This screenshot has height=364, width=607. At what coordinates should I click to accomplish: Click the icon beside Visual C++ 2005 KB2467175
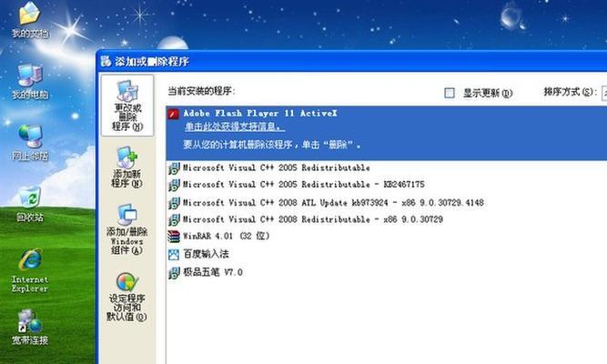click(x=174, y=185)
